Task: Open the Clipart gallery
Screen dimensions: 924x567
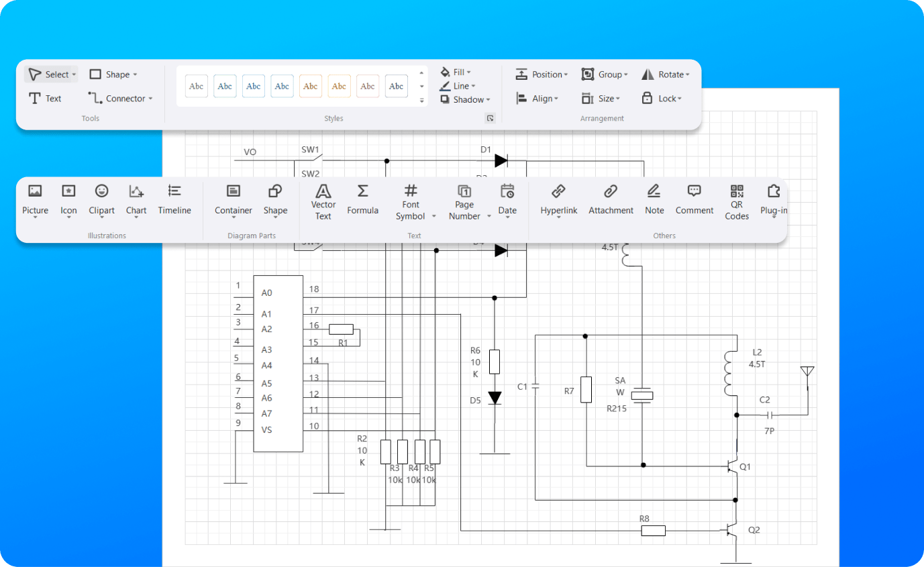Action: [x=101, y=199]
